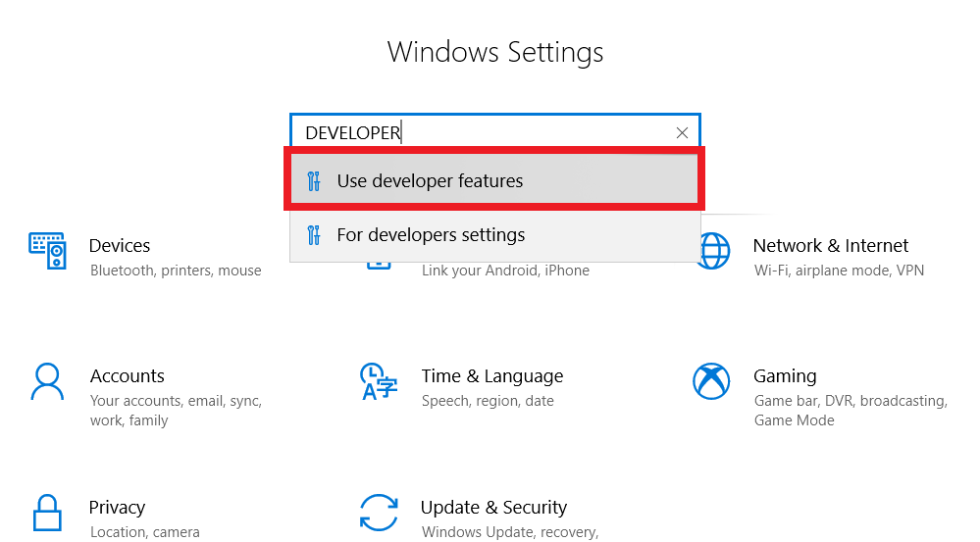Click the Privacy padlock icon
Screen dimensions: 980x542
pyautogui.click(x=47, y=513)
